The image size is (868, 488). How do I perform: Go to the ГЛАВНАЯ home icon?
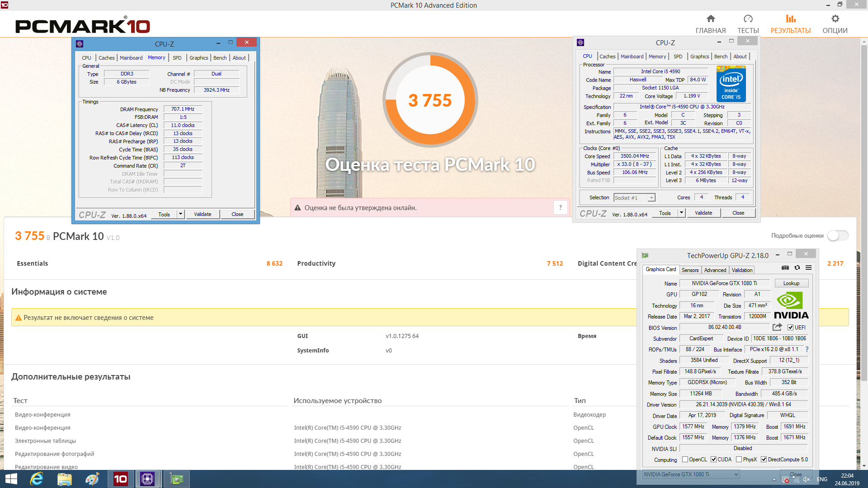coord(711,19)
